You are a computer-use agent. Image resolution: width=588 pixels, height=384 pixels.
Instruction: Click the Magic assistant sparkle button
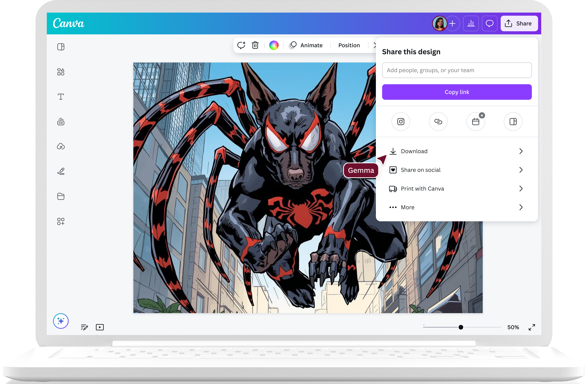click(61, 321)
